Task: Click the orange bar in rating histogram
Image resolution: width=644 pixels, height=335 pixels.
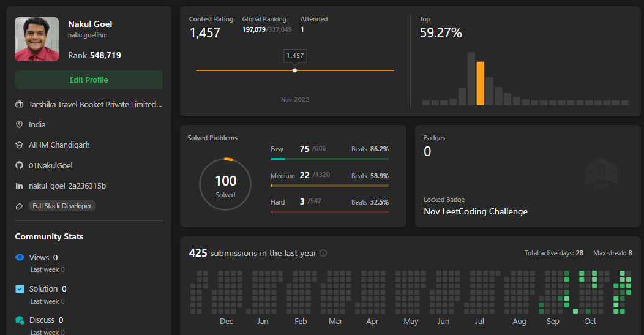Action: 480,83
